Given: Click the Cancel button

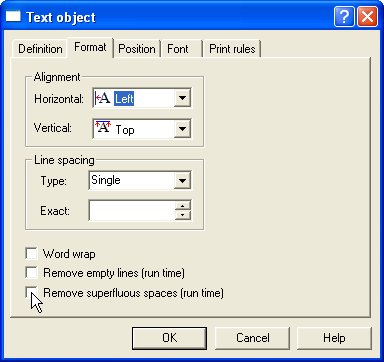Looking at the screenshot, I should coord(252,338).
